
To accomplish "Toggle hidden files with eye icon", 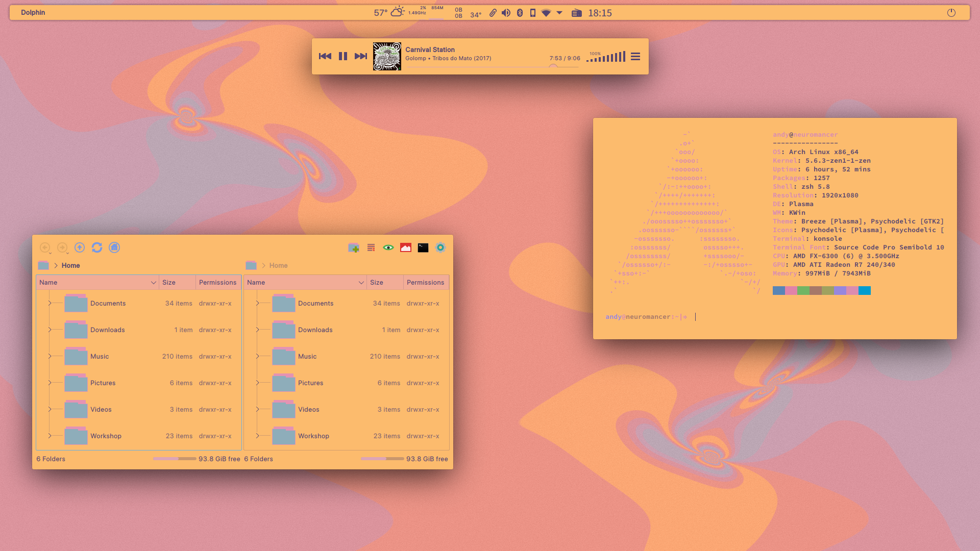I will click(x=388, y=248).
